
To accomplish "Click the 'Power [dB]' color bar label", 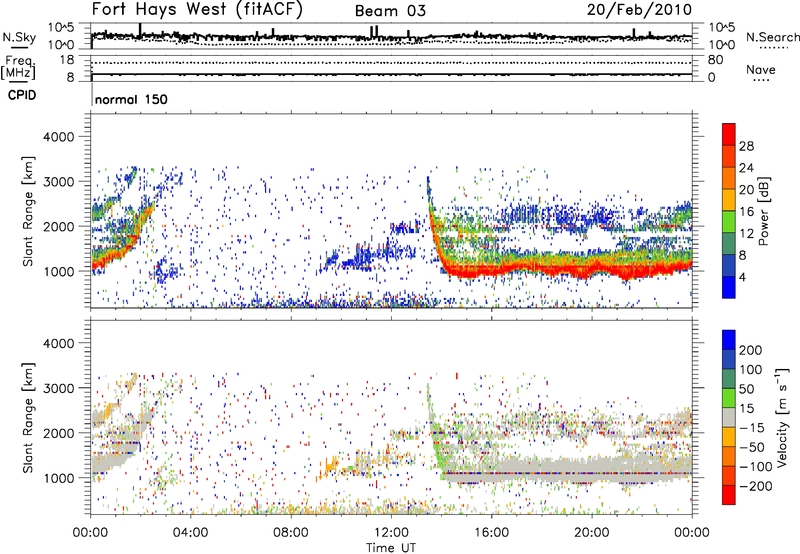I will [764, 211].
